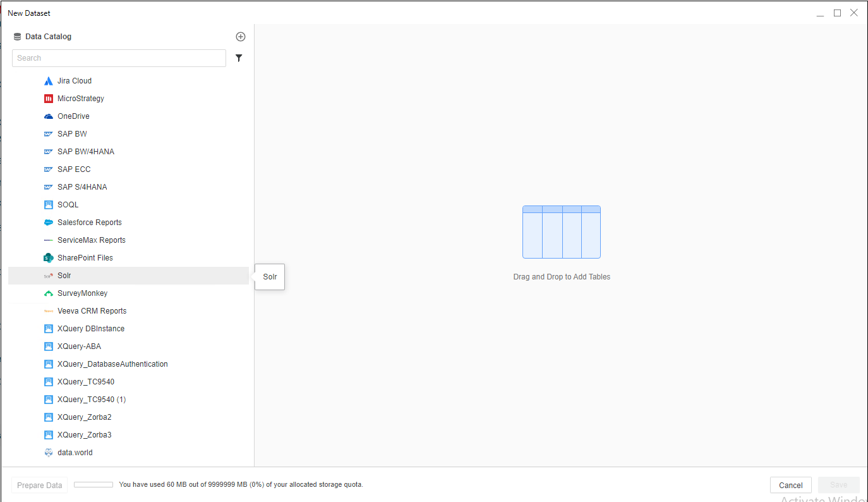Select data.world in the catalog
868x502 pixels.
[128, 453]
